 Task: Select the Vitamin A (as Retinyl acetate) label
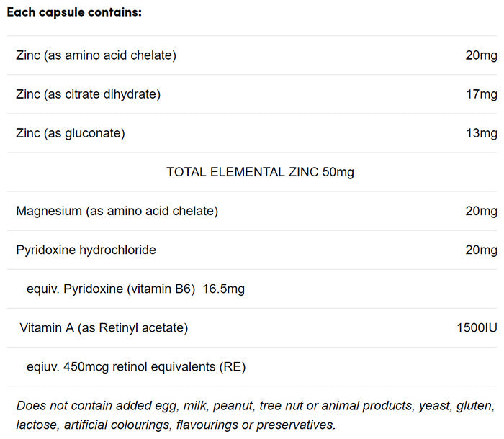click(x=104, y=328)
